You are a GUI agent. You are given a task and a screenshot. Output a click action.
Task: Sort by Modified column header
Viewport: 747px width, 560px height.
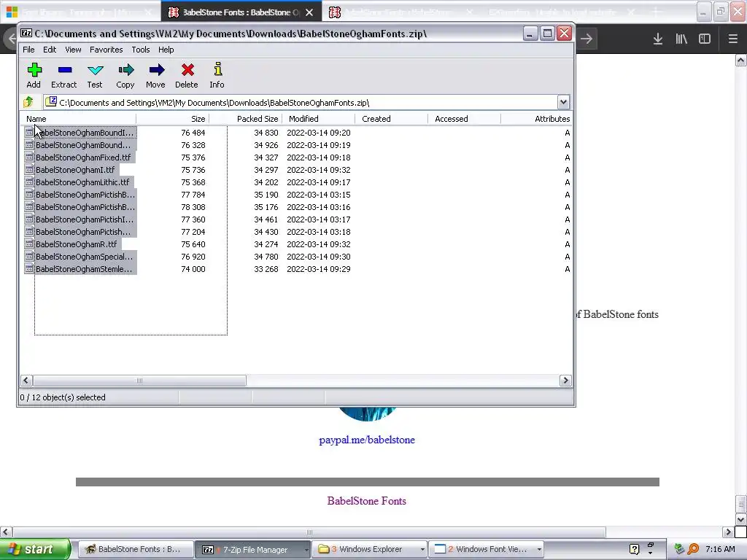(x=318, y=119)
